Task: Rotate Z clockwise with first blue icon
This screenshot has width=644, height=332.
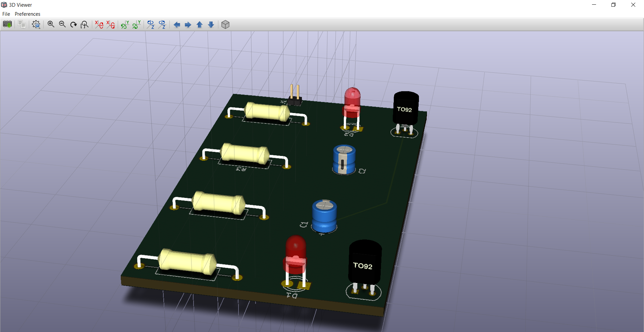Action: (x=151, y=24)
